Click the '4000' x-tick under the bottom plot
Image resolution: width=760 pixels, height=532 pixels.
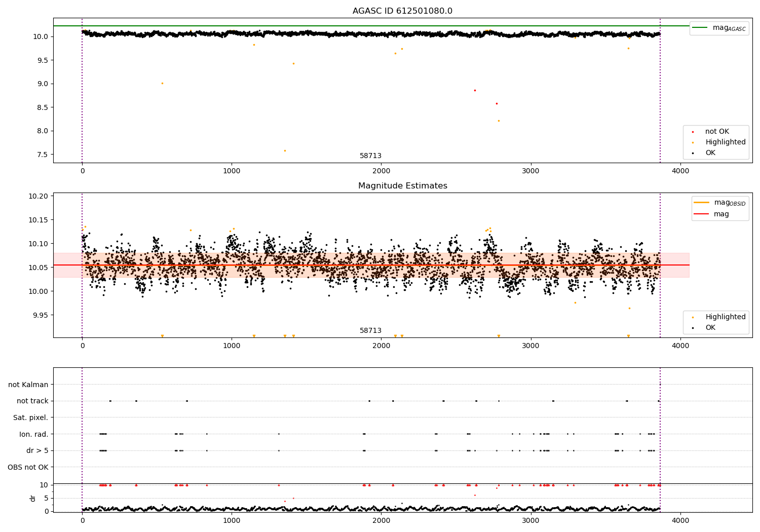(680, 520)
